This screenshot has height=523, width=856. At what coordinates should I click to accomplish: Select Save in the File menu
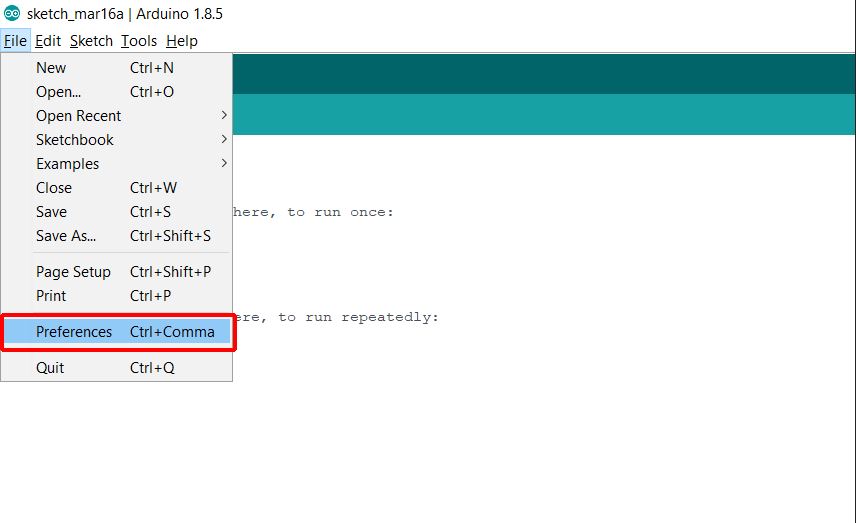[116, 212]
